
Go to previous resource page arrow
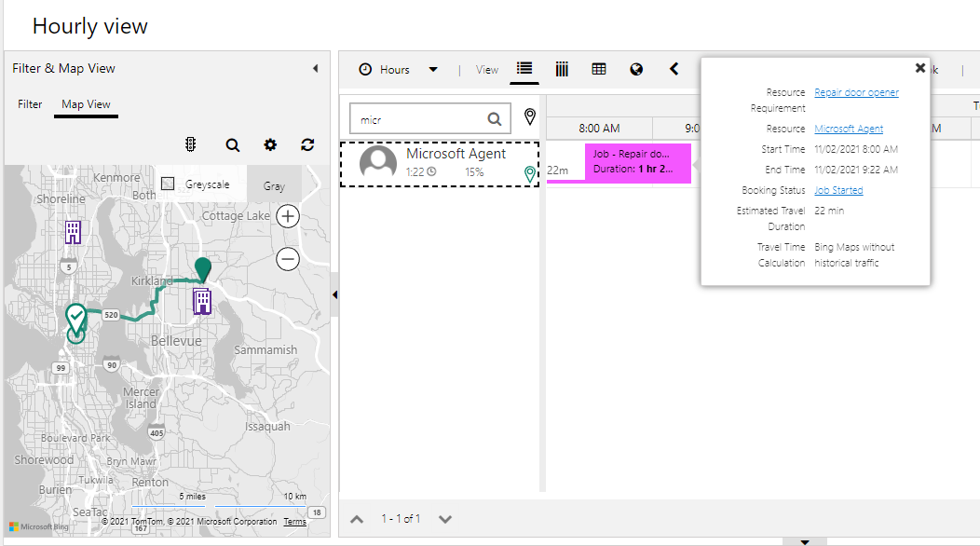[x=357, y=519]
